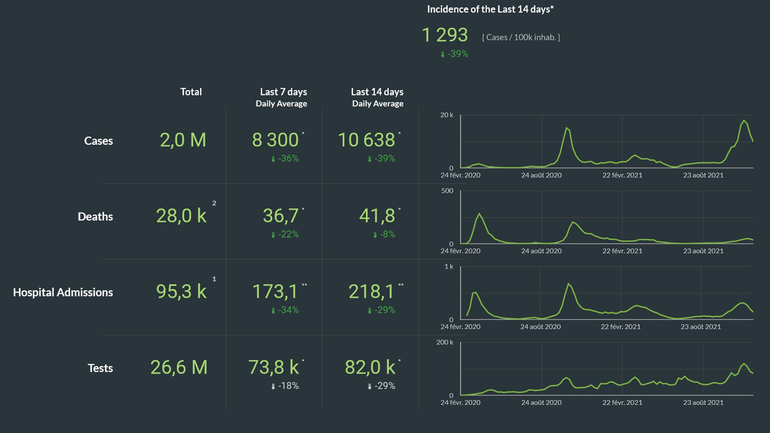Click the down arrow beside Cases 14-day -39%
Image resolution: width=770 pixels, height=433 pixels.
click(371, 159)
